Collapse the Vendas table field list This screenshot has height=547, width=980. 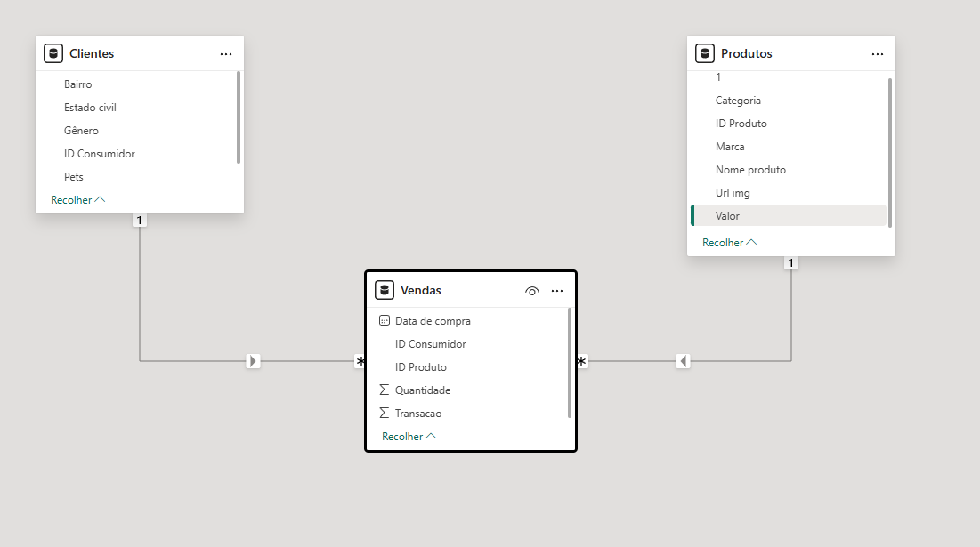tap(409, 437)
